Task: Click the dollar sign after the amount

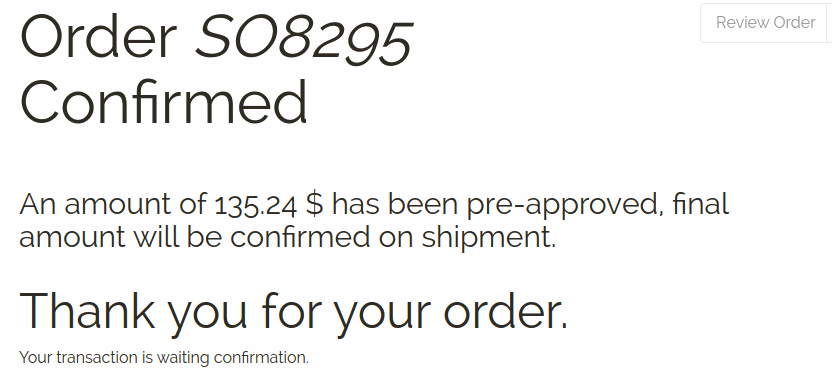Action: click(x=314, y=204)
